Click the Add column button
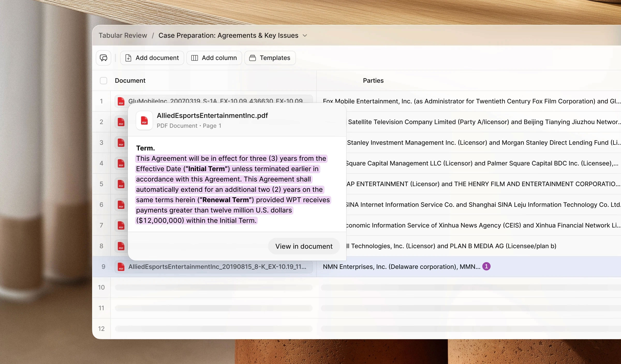 pyautogui.click(x=214, y=58)
